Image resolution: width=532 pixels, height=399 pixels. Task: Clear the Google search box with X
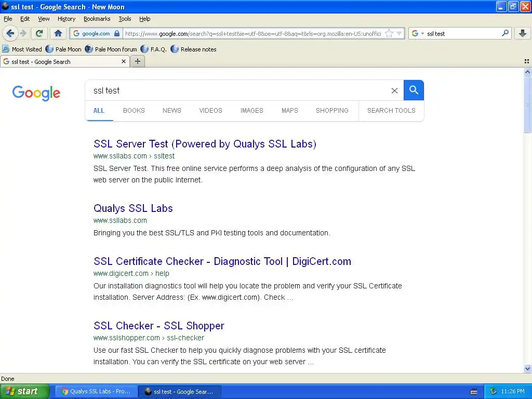[394, 90]
